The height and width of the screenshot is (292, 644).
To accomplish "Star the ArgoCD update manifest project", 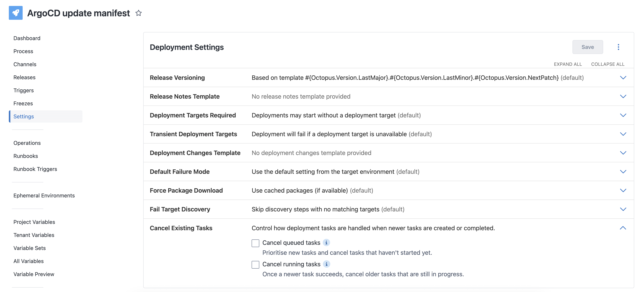I will pos(138,13).
